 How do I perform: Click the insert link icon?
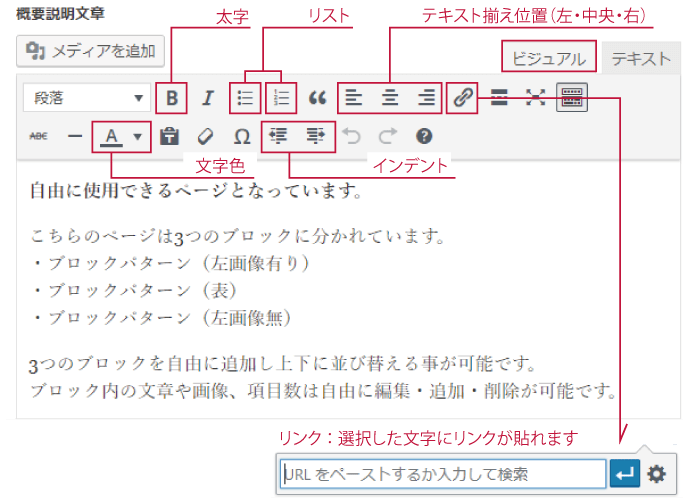coord(462,98)
